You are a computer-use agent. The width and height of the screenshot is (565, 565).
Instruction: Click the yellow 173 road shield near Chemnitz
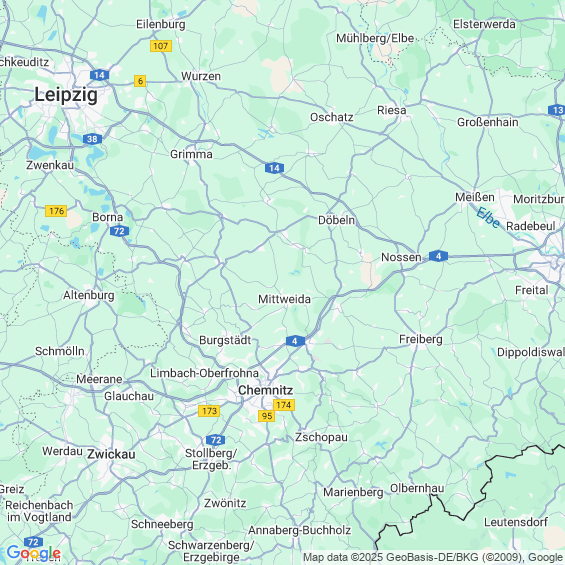(209, 411)
